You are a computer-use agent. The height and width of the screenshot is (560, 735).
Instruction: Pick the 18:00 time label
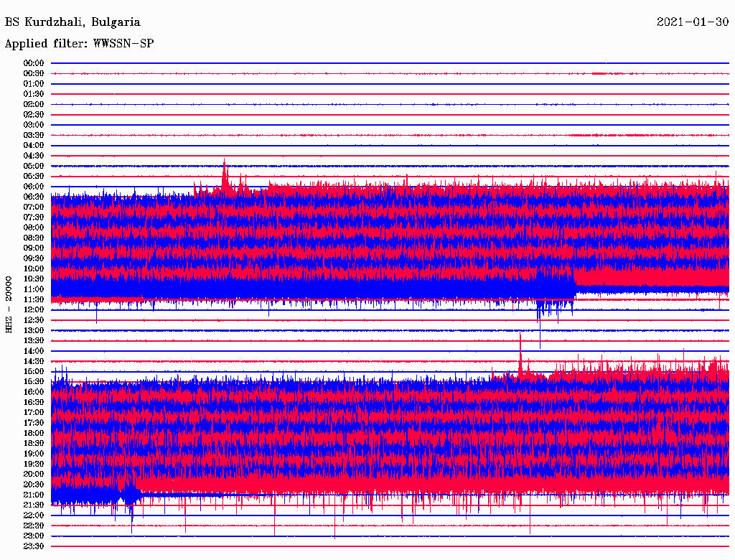click(34, 433)
